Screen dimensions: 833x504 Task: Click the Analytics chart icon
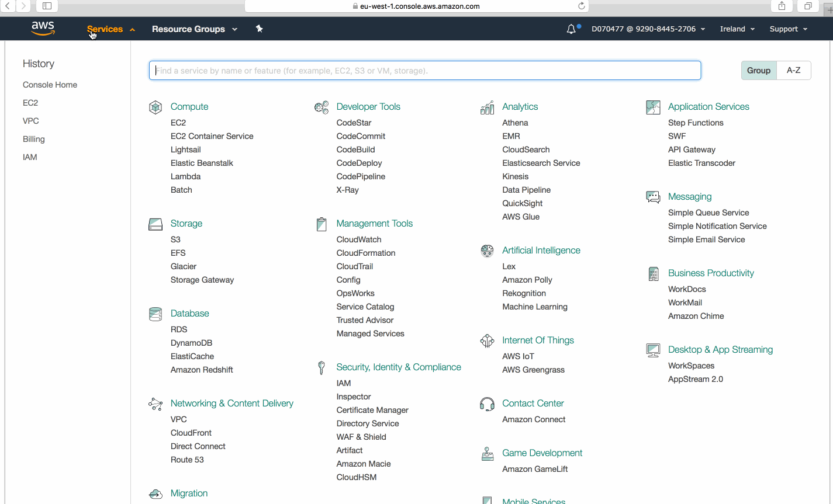click(487, 107)
